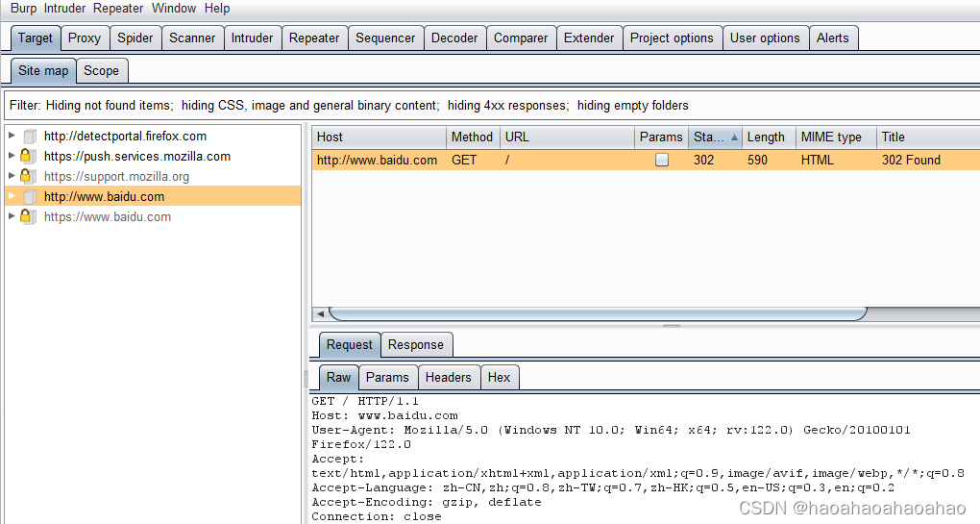Open the Project options tab

point(672,38)
